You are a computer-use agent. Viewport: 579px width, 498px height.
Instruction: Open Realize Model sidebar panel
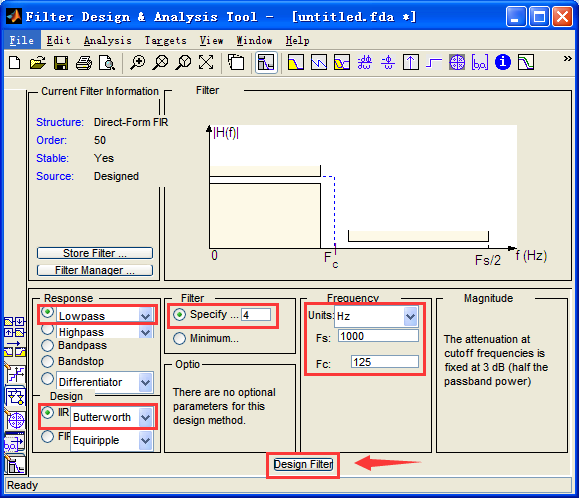pos(15,397)
